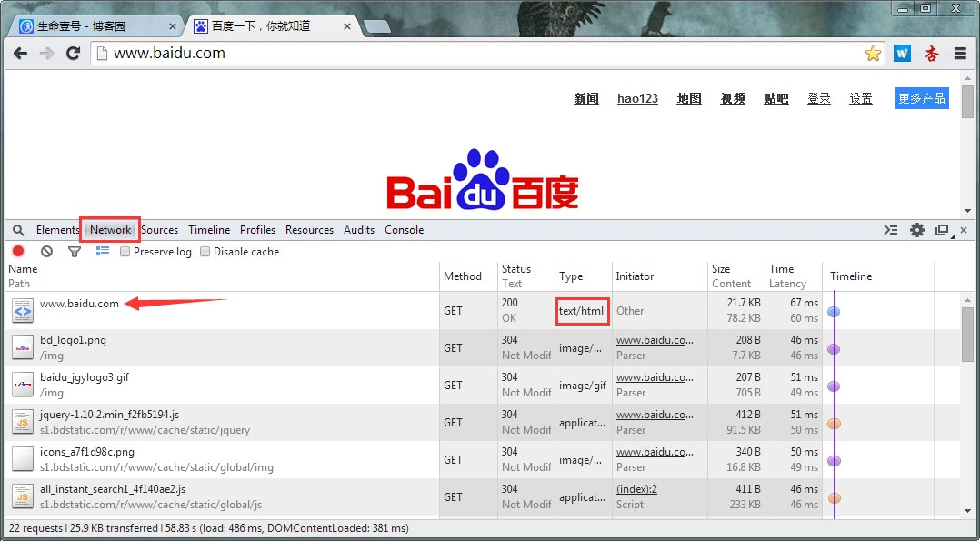Viewport: 980px width, 541px height.
Task: Sort by the Time column header
Action: 793,276
